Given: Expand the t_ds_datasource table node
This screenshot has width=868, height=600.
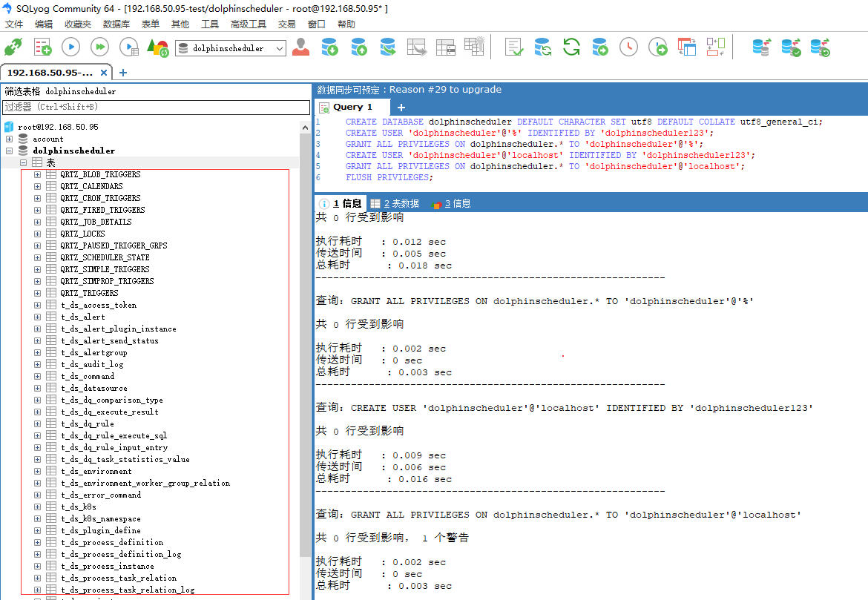Looking at the screenshot, I should (x=37, y=388).
